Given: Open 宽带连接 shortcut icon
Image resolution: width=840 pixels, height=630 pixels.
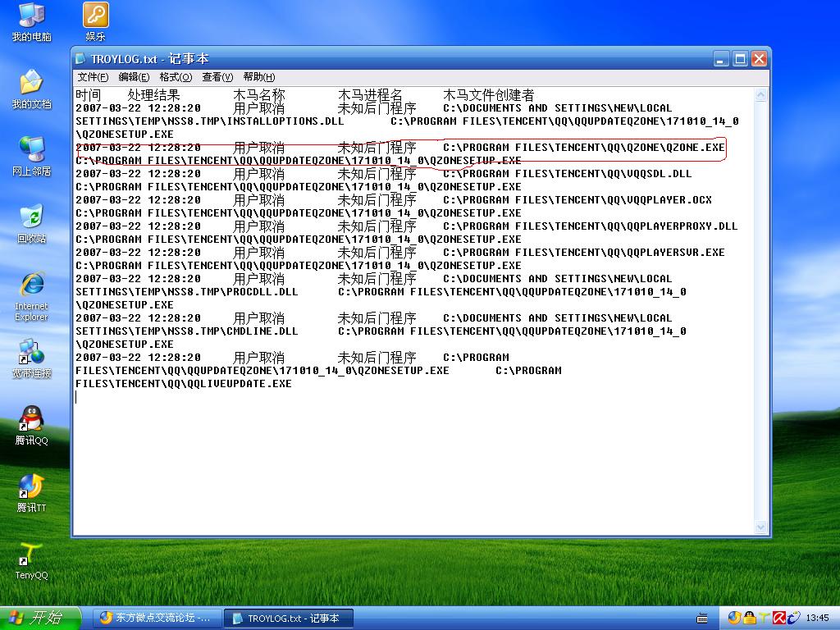Looking at the screenshot, I should 32,358.
